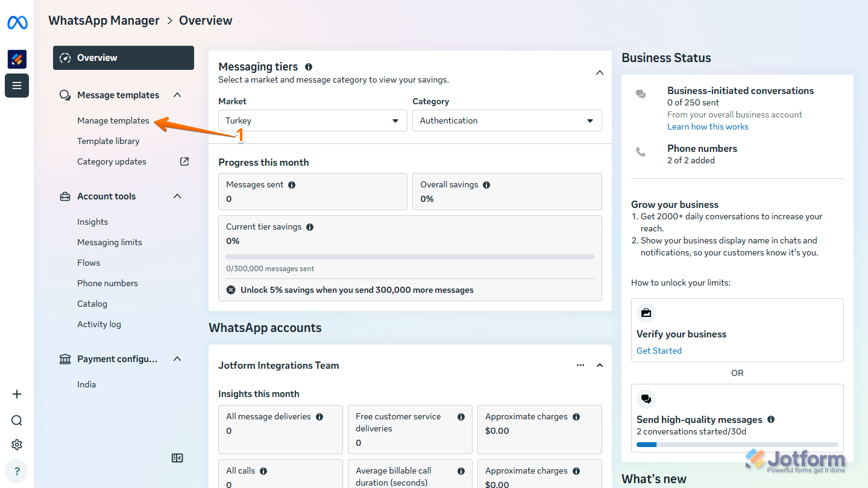Image resolution: width=868 pixels, height=488 pixels.
Task: Collapse the Messaging tiers card
Action: (600, 73)
